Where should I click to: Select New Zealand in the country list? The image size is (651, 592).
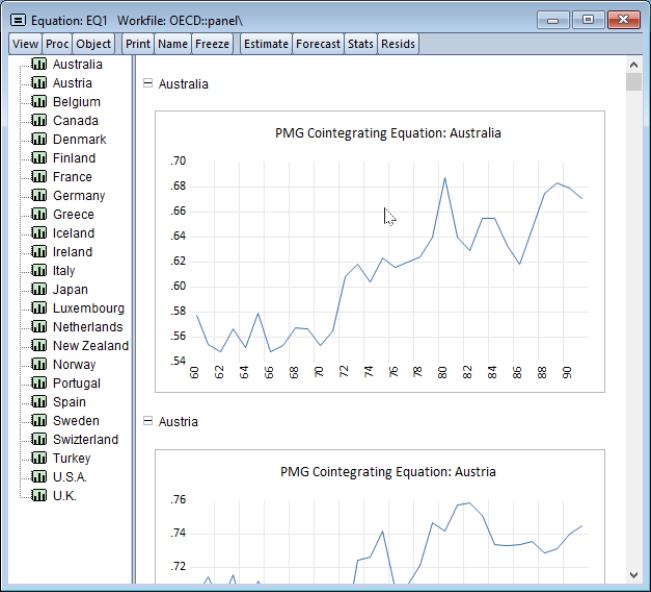tap(90, 346)
